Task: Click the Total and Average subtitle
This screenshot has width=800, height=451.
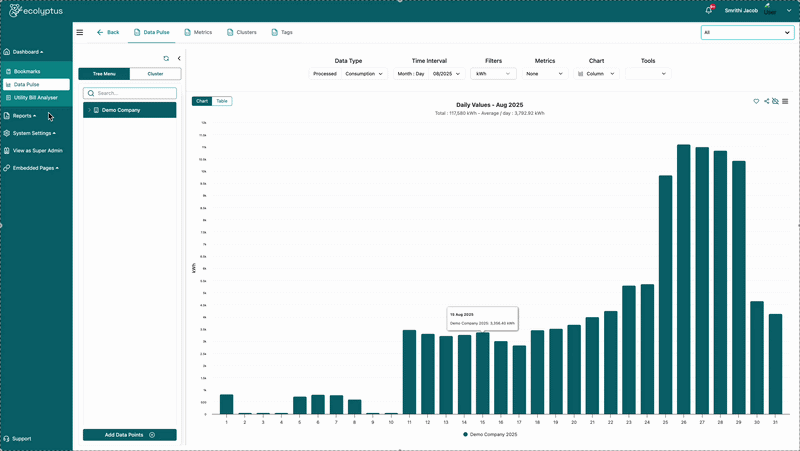Action: click(x=490, y=113)
